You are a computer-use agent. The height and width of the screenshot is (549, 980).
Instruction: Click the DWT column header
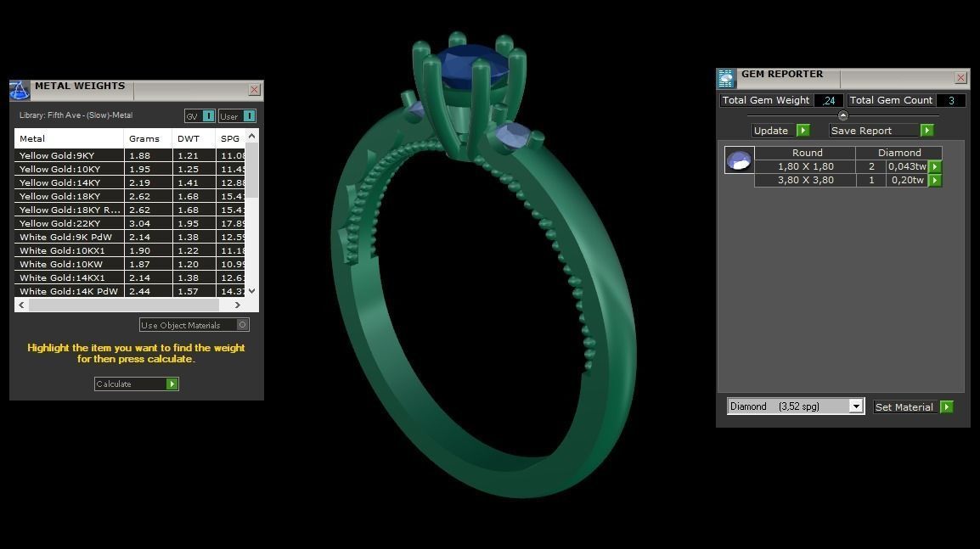[x=194, y=138]
